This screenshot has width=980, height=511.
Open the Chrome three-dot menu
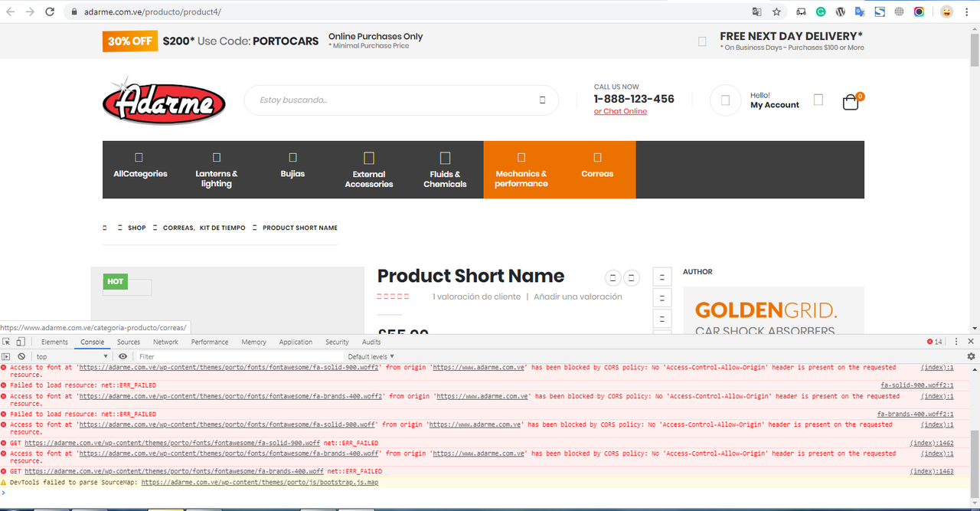968,11
